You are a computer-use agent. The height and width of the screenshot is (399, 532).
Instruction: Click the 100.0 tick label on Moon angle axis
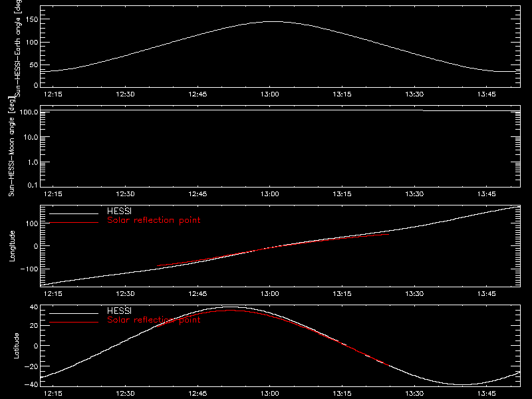coord(29,112)
